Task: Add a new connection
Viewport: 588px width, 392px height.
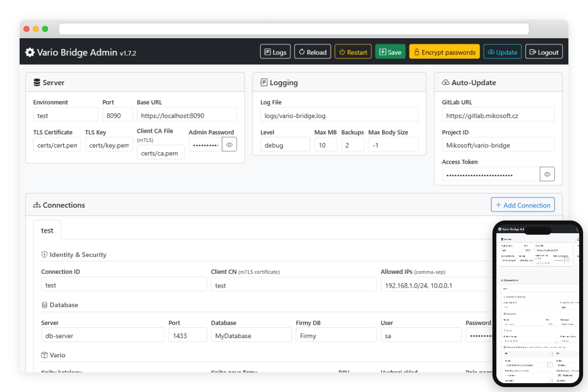Action: [522, 205]
